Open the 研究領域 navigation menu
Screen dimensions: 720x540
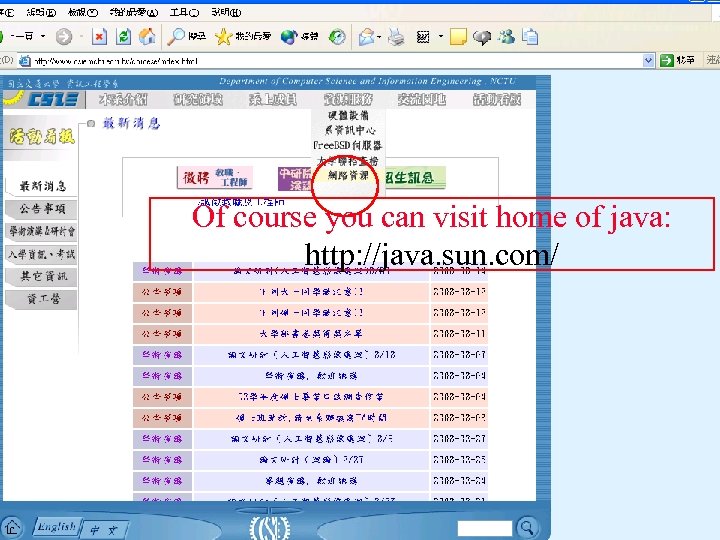click(198, 99)
